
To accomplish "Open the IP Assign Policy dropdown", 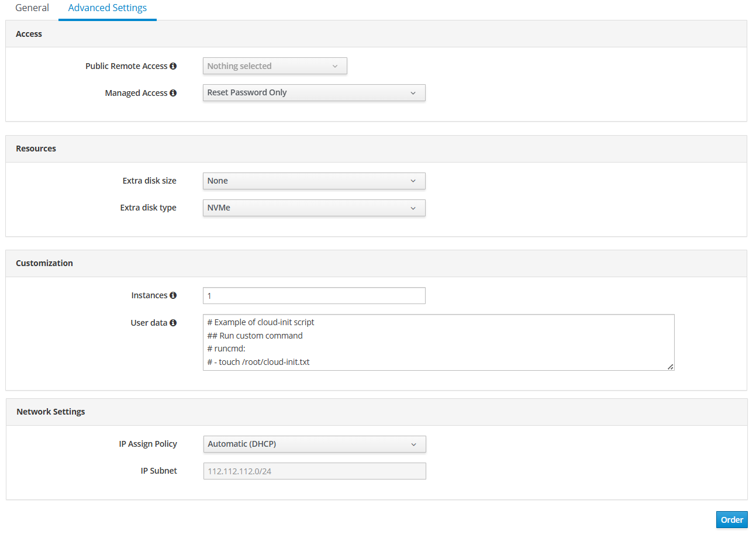I will click(315, 444).
